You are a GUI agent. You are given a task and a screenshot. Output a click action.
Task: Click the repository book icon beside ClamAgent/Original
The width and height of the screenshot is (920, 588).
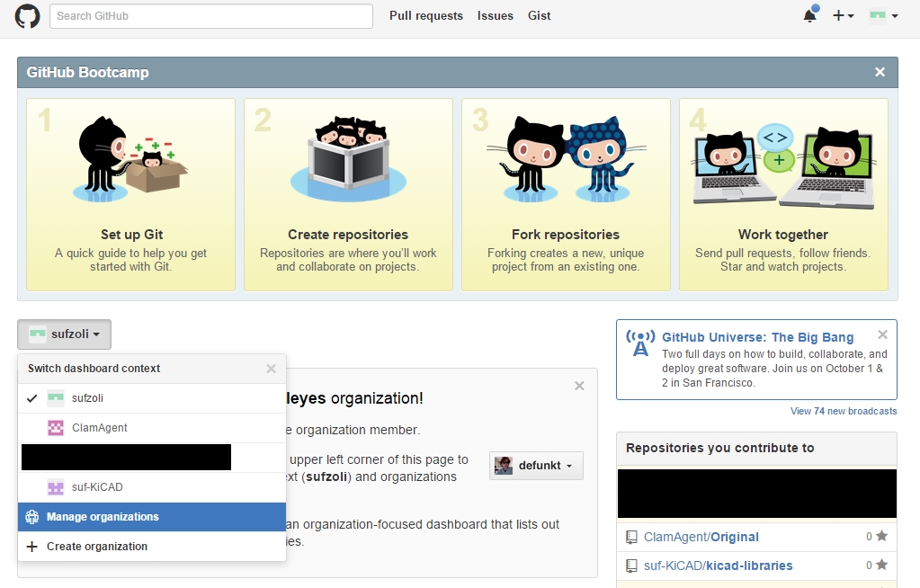pyautogui.click(x=630, y=537)
